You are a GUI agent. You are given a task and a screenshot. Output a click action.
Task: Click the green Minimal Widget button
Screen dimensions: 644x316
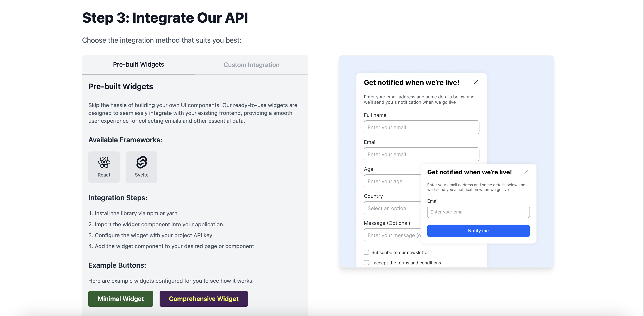click(121, 299)
